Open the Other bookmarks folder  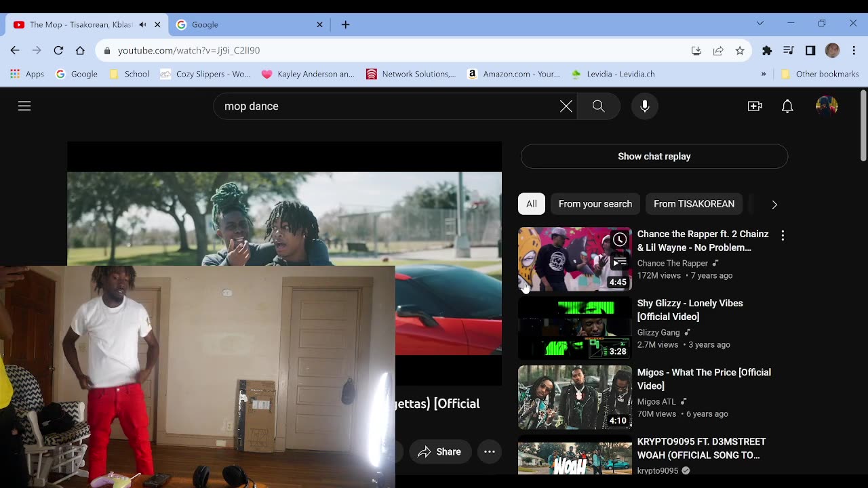(x=820, y=74)
